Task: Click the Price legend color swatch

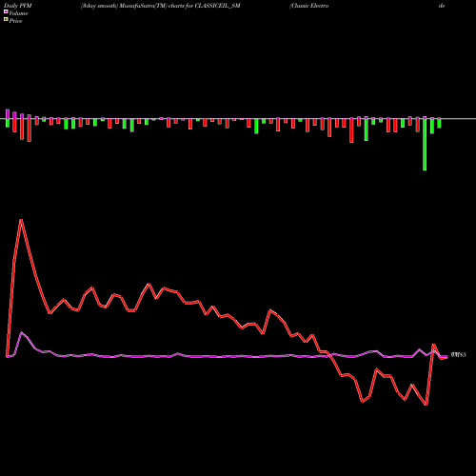Action: tap(6, 19)
